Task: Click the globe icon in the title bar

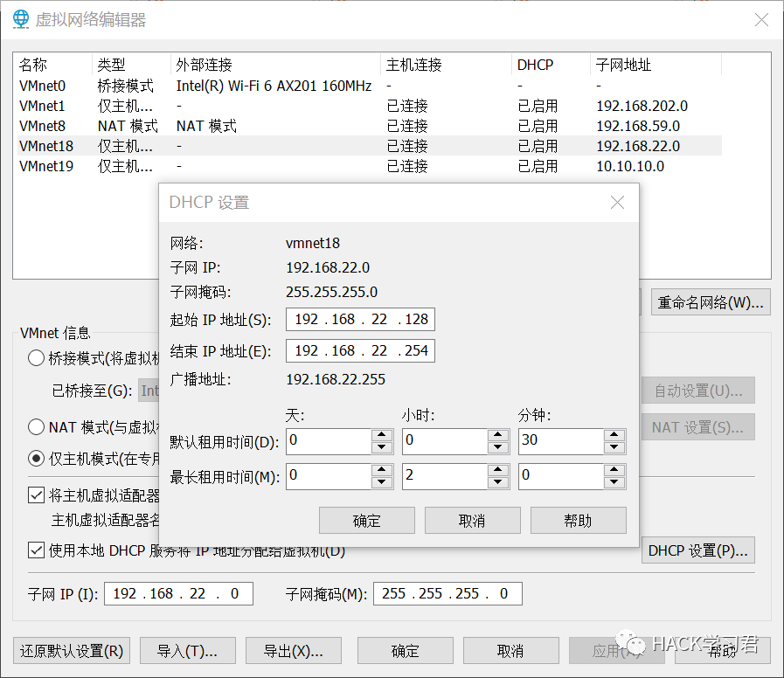Action: pyautogui.click(x=19, y=19)
